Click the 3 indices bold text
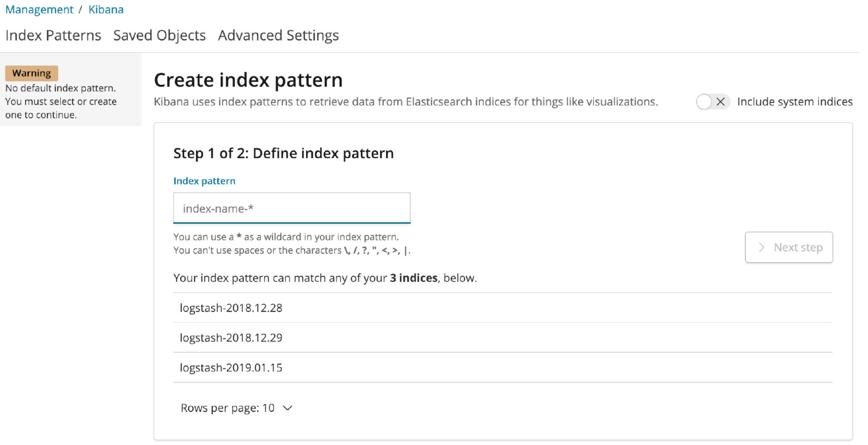The image size is (868, 445). point(414,278)
